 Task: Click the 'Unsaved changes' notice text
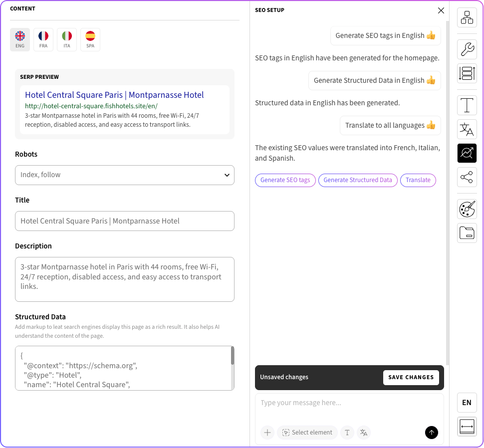click(284, 377)
